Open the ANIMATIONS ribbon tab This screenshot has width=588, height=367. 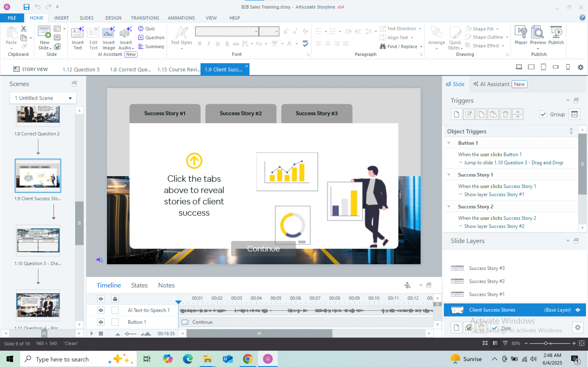(x=181, y=18)
